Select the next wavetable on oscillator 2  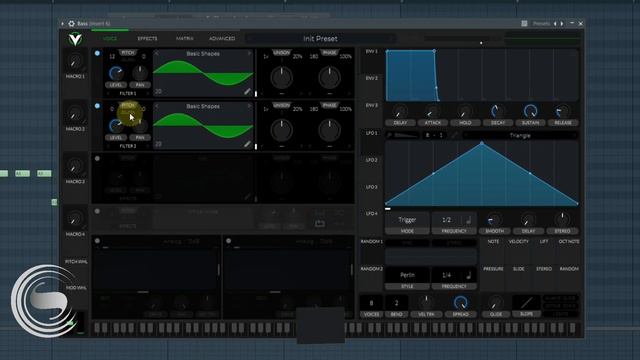[249, 106]
